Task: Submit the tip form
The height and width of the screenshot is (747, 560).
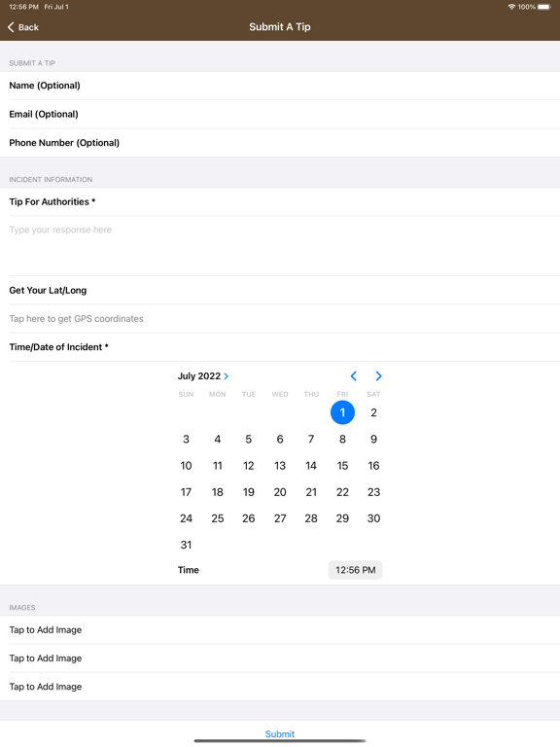Action: [280, 733]
